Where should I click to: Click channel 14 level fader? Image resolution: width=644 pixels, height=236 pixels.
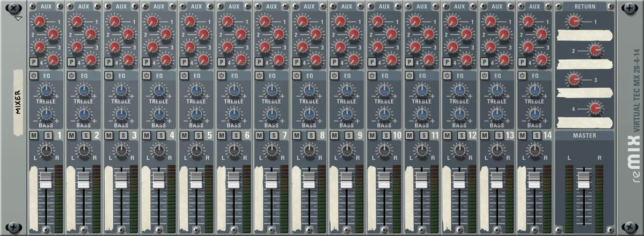click(534, 180)
